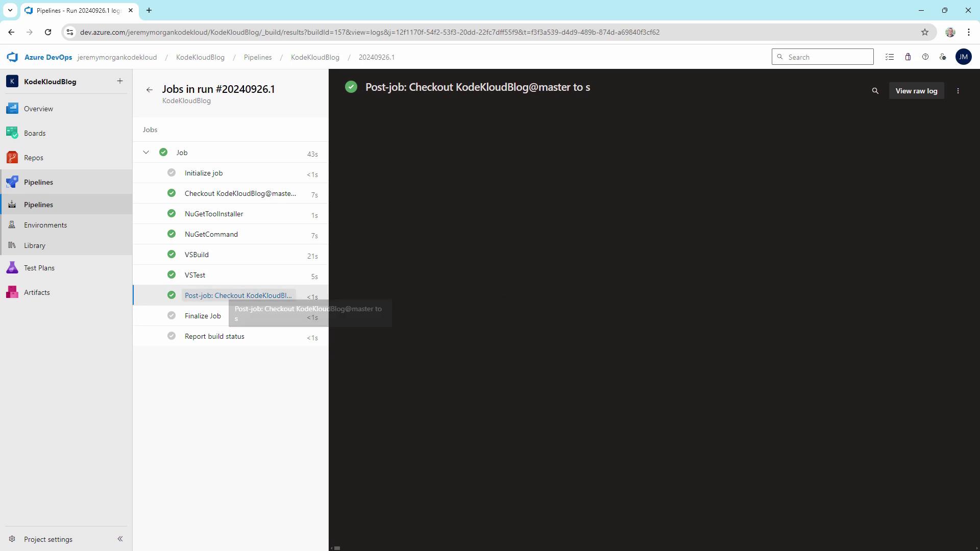This screenshot has width=980, height=551.
Task: Click the KodeKloudBlog project K tile
Action: pos(12,81)
